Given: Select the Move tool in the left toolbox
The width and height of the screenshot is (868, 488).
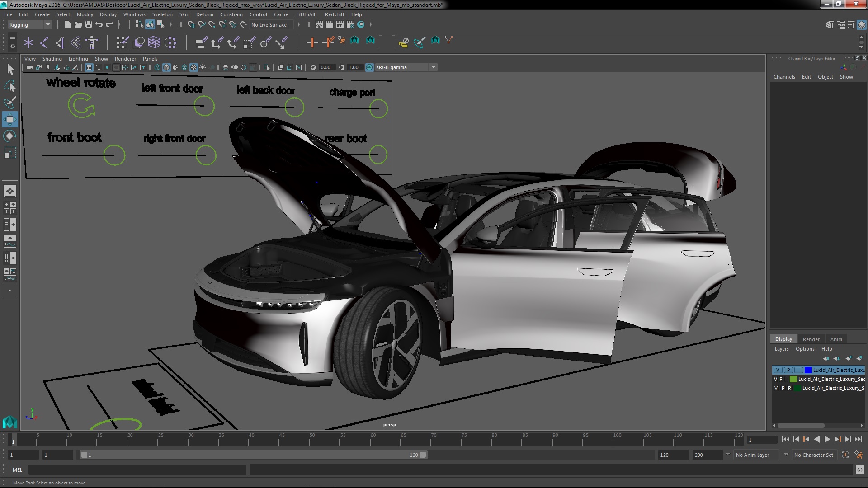Looking at the screenshot, I should click(9, 119).
